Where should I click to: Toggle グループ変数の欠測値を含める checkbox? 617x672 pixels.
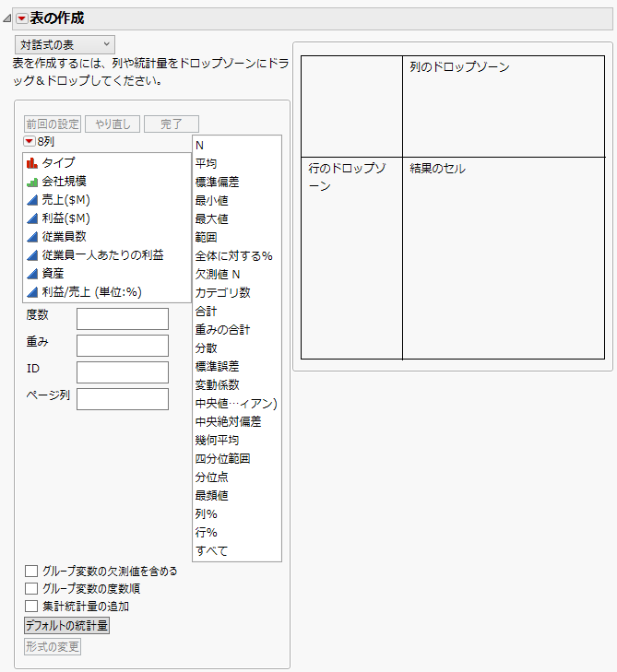click(31, 571)
